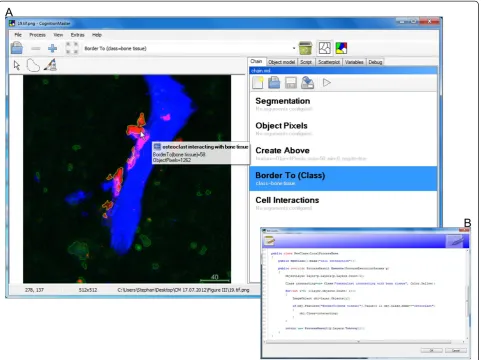The width and height of the screenshot is (483, 360).
Task: Click the script editor vertical scrollbar
Action: 467,294
